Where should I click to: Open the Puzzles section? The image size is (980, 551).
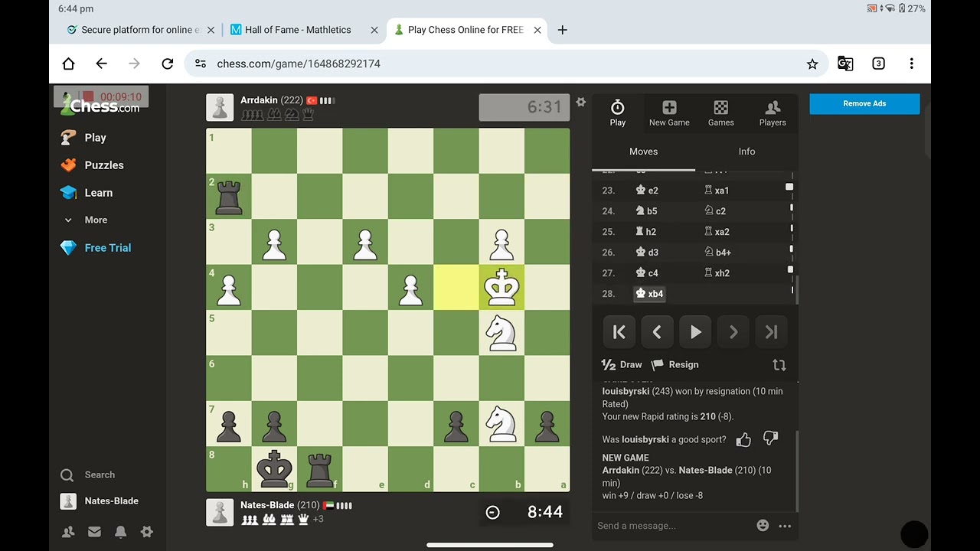[x=92, y=165]
